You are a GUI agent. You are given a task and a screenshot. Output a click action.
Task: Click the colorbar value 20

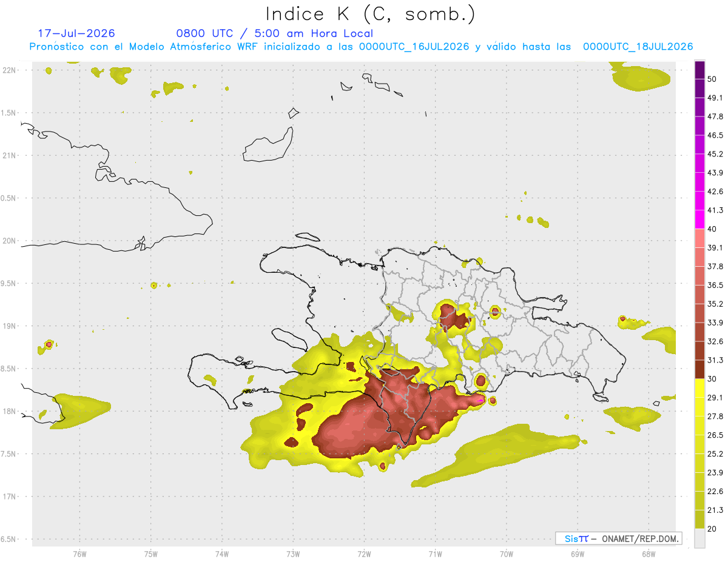coord(712,529)
